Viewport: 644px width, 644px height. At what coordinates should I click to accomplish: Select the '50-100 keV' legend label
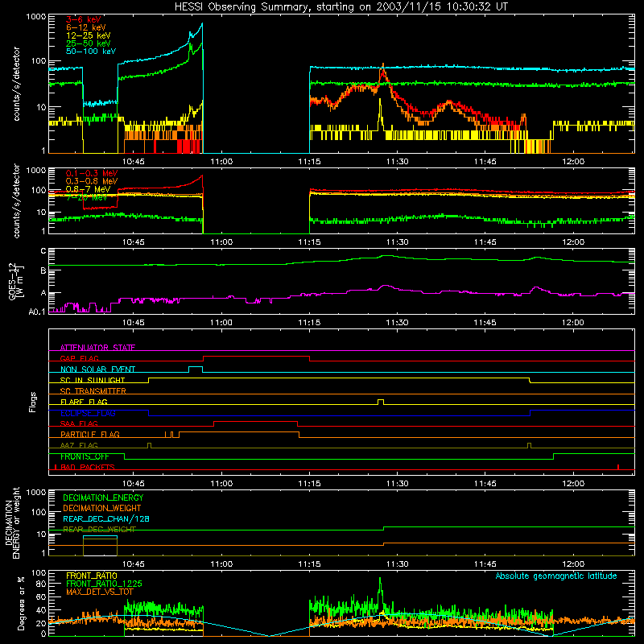click(x=91, y=52)
